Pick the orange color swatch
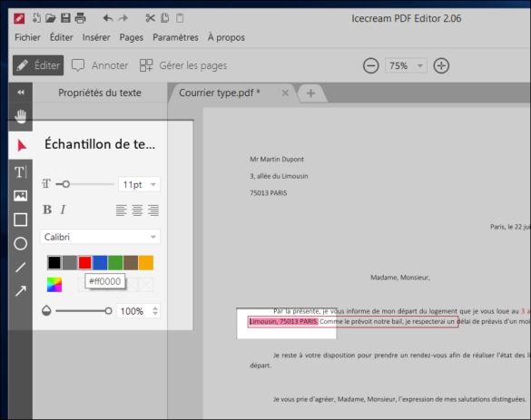The width and height of the screenshot is (531, 420). click(x=146, y=263)
